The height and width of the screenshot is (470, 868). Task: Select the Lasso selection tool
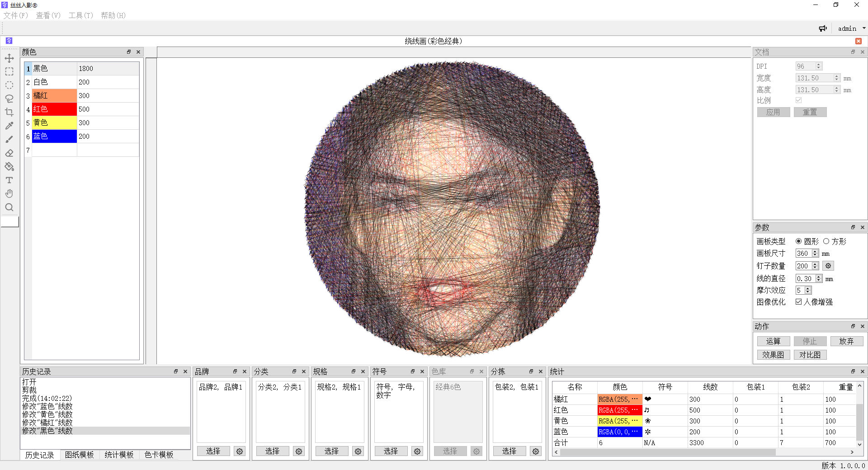[9, 99]
